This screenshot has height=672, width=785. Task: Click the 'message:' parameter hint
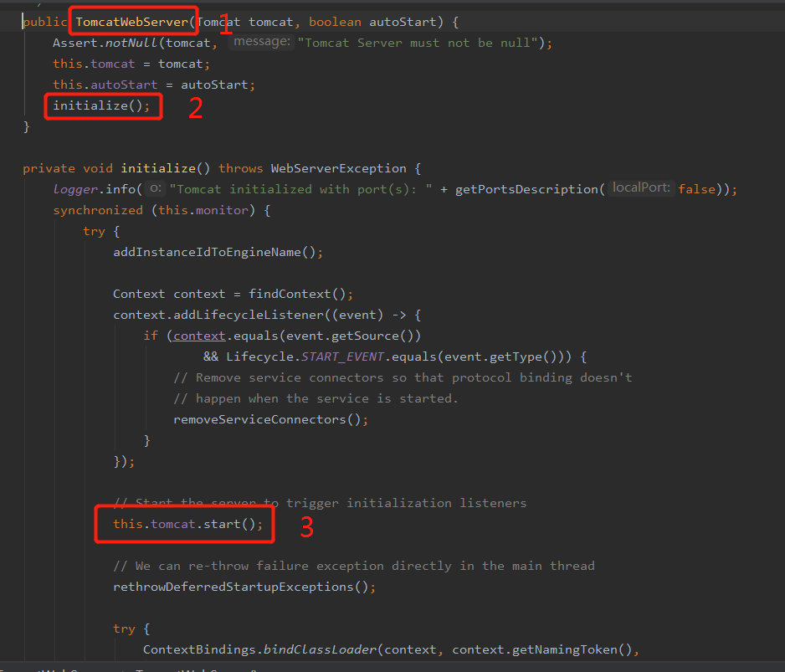tap(262, 42)
